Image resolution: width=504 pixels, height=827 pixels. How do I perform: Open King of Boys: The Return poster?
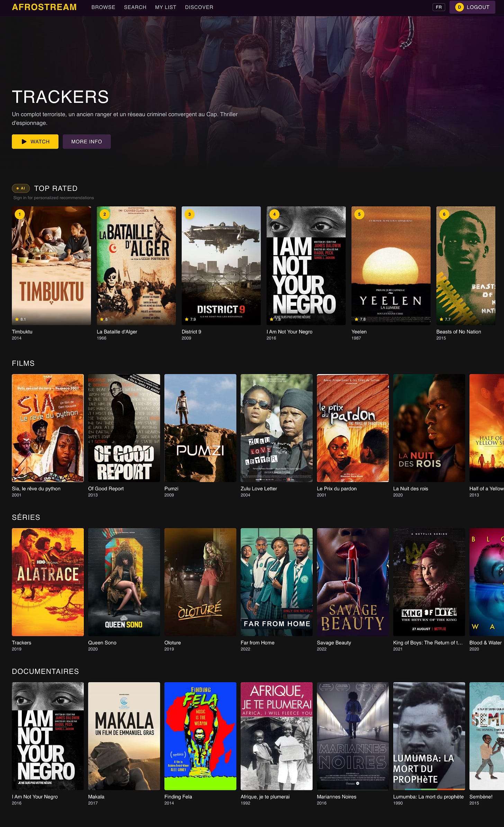(429, 582)
